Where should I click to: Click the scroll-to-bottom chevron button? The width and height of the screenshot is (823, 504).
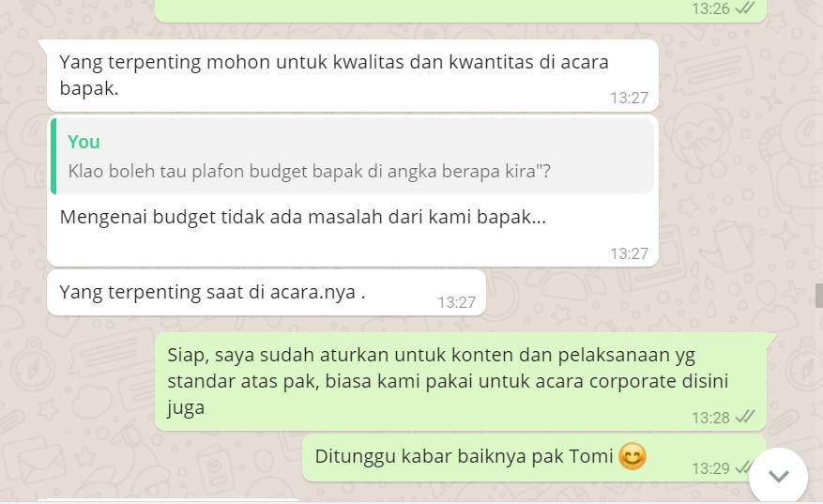pos(778,476)
